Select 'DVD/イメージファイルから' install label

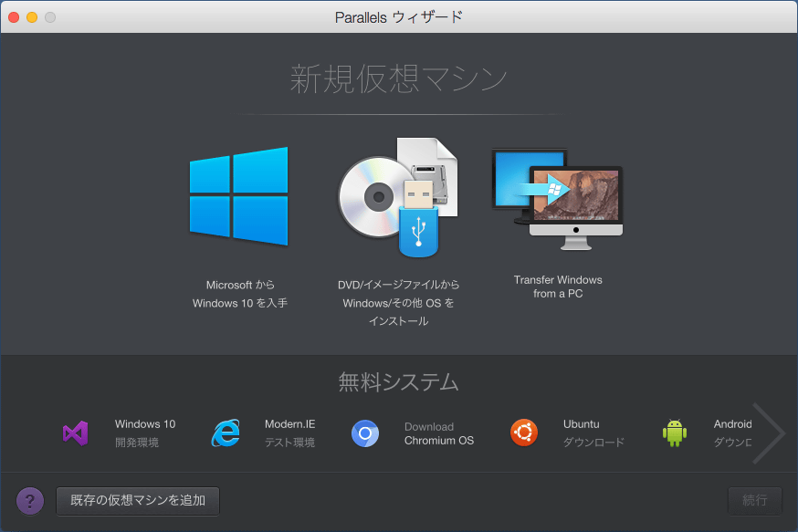coord(398,303)
